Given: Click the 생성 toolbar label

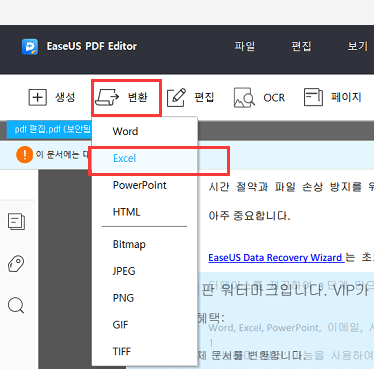Looking at the screenshot, I should pyautogui.click(x=65, y=97).
